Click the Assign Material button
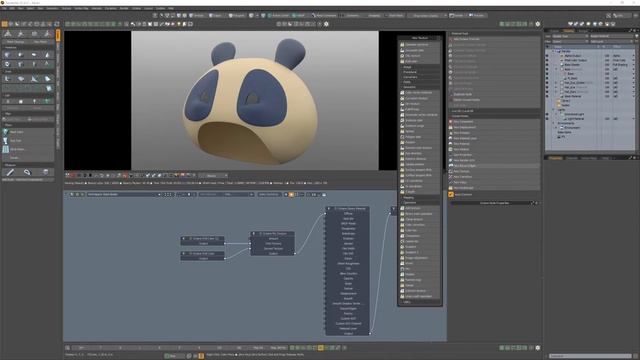Viewport: 640px width, 360px height. click(x=612, y=36)
